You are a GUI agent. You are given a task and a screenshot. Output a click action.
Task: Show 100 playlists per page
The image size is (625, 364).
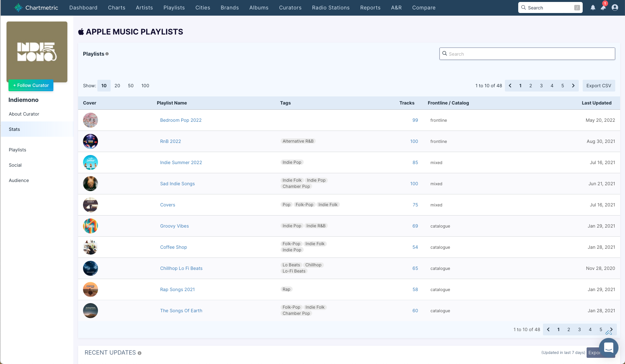point(145,86)
